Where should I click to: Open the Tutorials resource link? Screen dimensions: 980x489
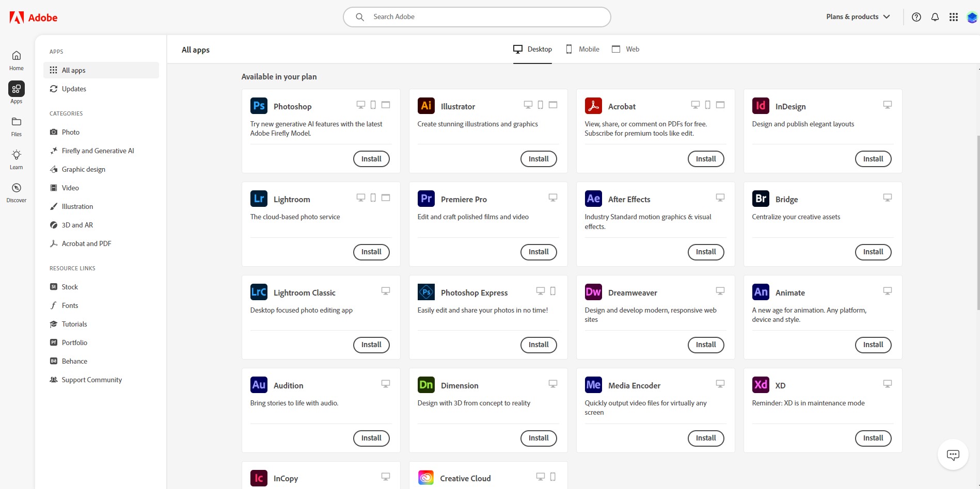tap(101, 324)
